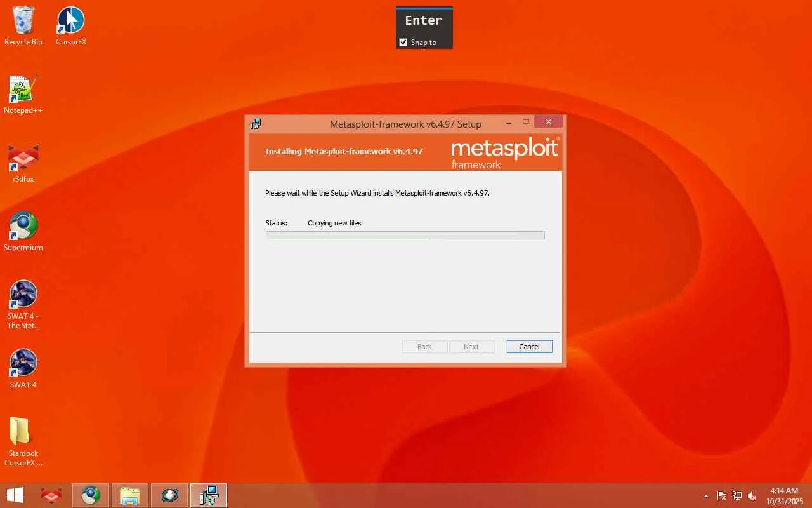Launch the CursorFX desktop shortcut
Screen dimensions: 812x508
pyautogui.click(x=70, y=26)
